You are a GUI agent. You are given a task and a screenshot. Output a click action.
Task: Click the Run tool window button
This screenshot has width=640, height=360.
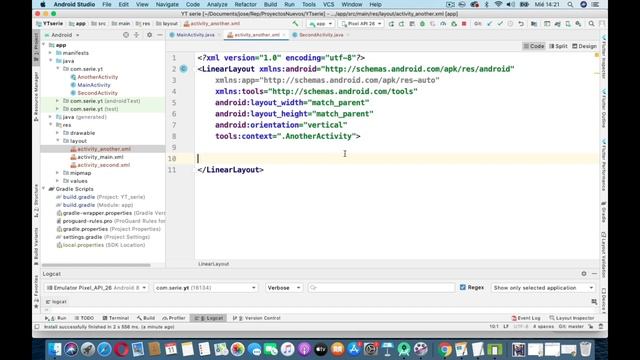click(56, 318)
